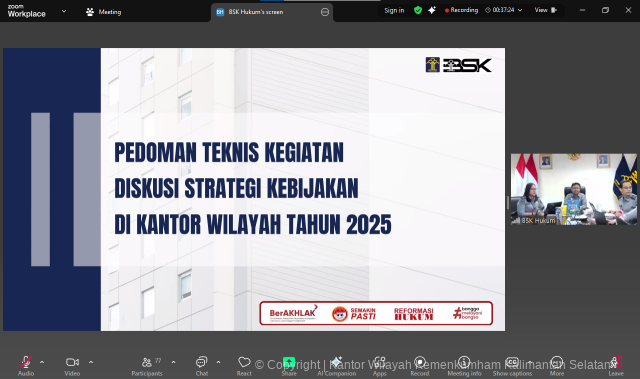This screenshot has width=640, height=379.
Task: Open the View layout button
Action: (x=546, y=10)
